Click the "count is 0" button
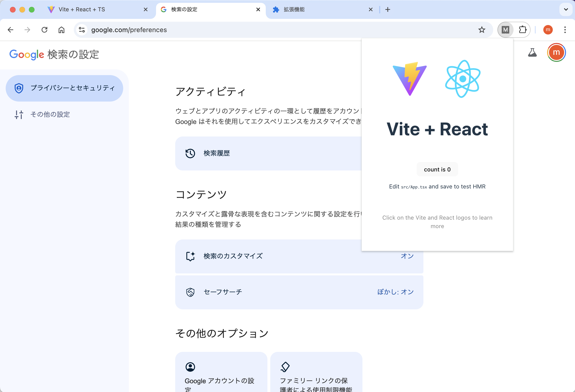 437,169
